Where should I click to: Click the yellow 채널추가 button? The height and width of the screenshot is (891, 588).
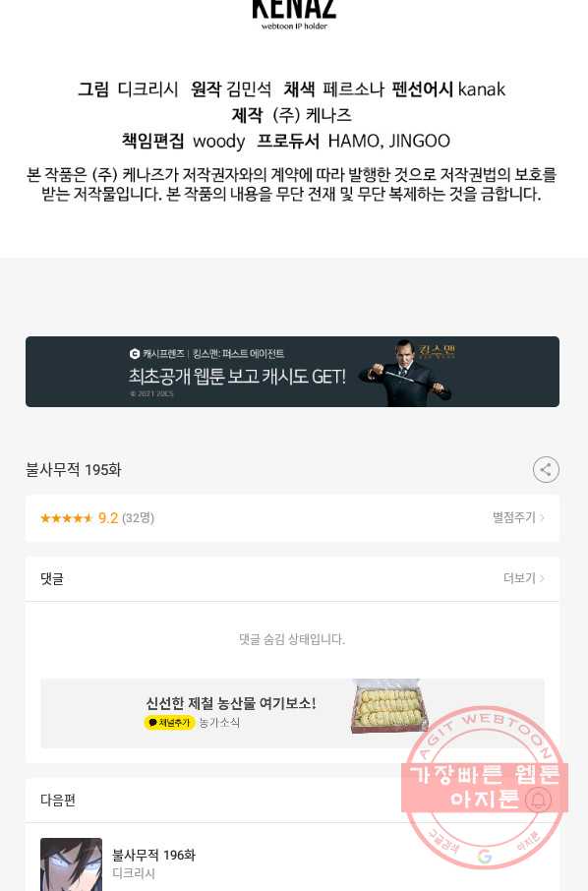[169, 723]
